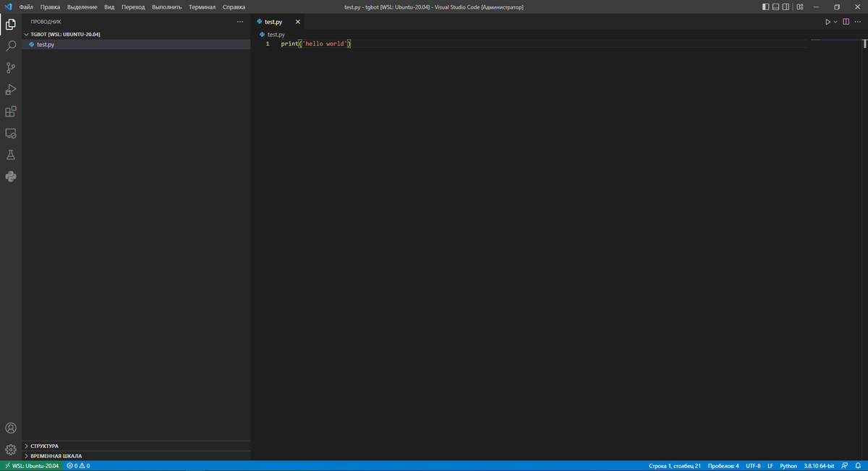The width and height of the screenshot is (868, 471).
Task: Click the test.py editor tab
Action: 272,22
